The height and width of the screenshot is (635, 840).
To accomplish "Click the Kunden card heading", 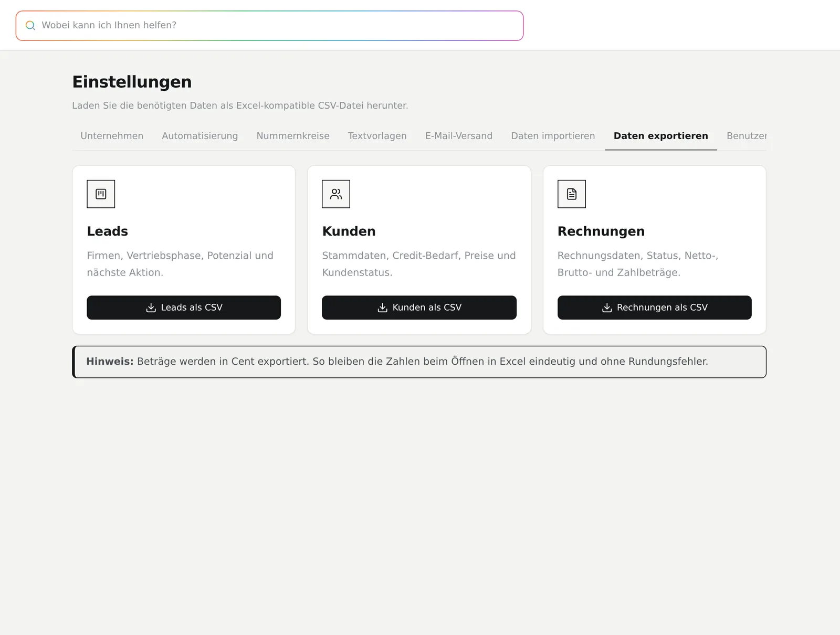I will pos(349,231).
